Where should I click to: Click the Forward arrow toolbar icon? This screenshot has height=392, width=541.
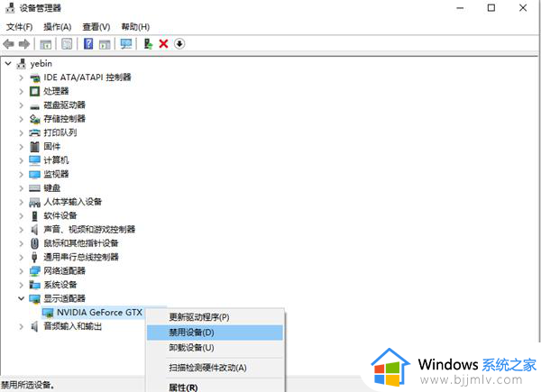24,44
